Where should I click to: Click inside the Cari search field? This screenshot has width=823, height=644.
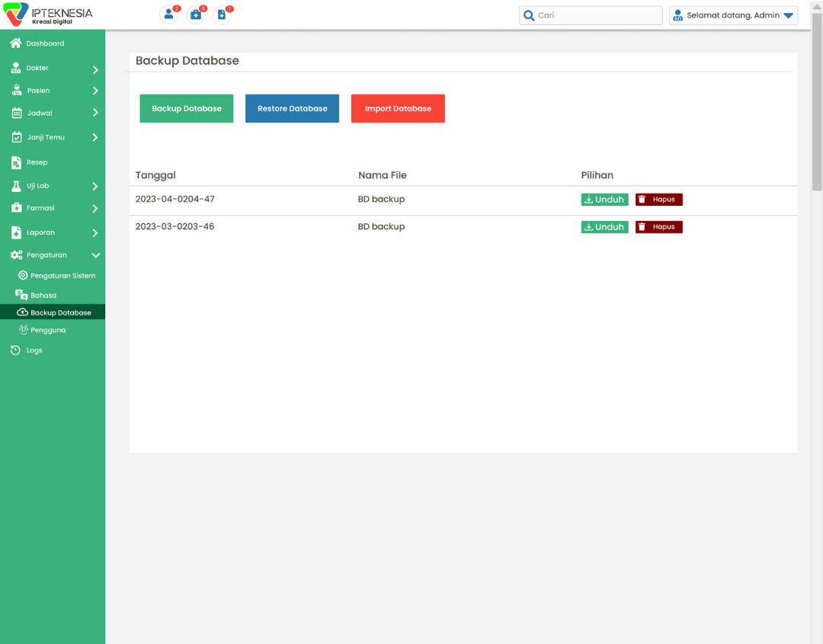point(597,15)
